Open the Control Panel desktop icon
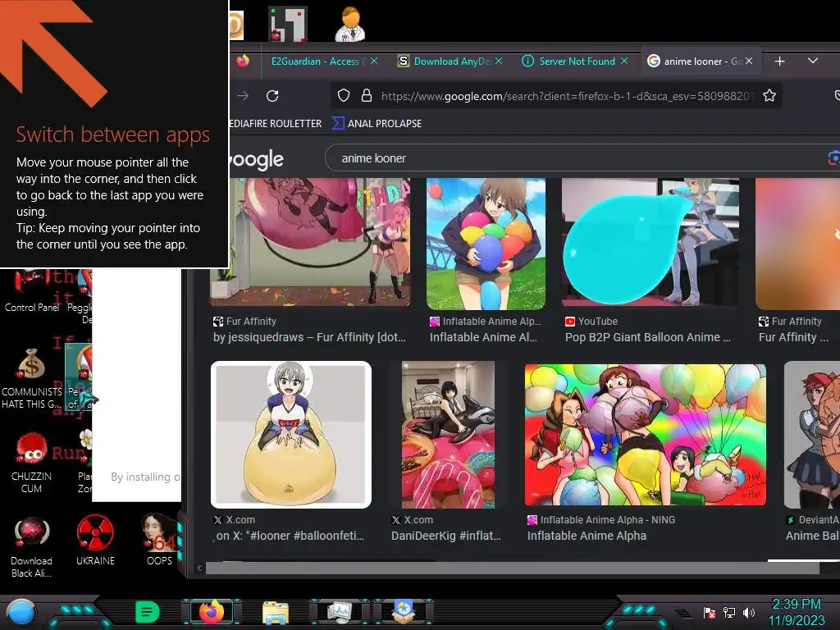Screen dimensions: 840x630 coord(32,292)
